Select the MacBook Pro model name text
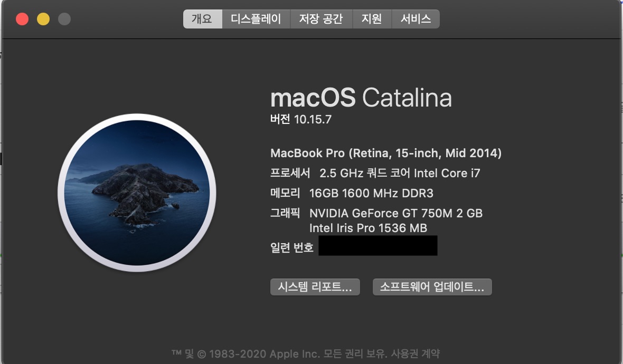The image size is (623, 364). click(x=386, y=153)
